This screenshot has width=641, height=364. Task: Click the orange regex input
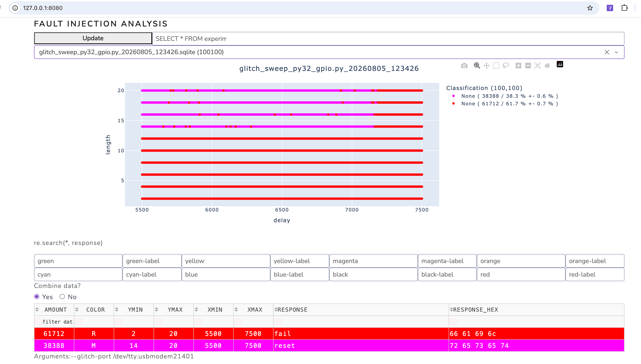(521, 261)
